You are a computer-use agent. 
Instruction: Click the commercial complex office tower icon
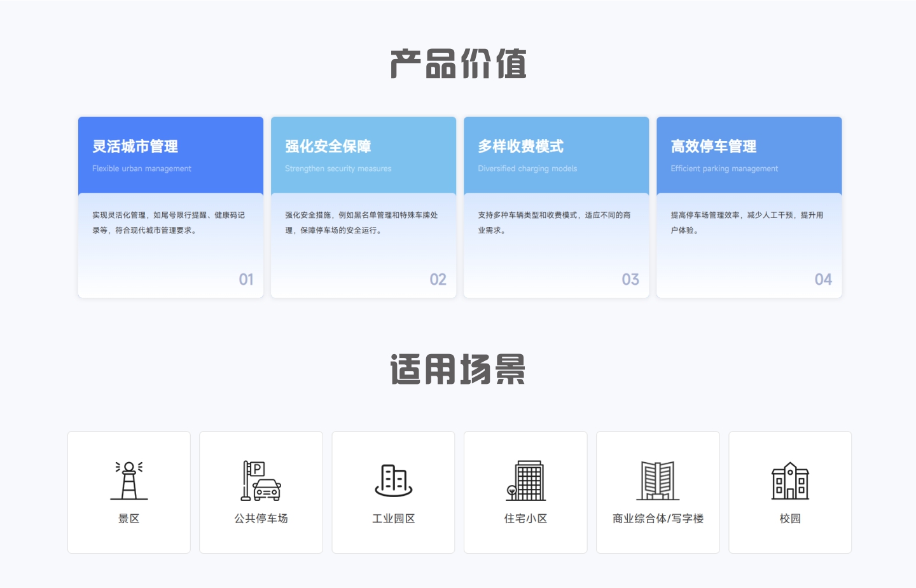click(x=658, y=481)
